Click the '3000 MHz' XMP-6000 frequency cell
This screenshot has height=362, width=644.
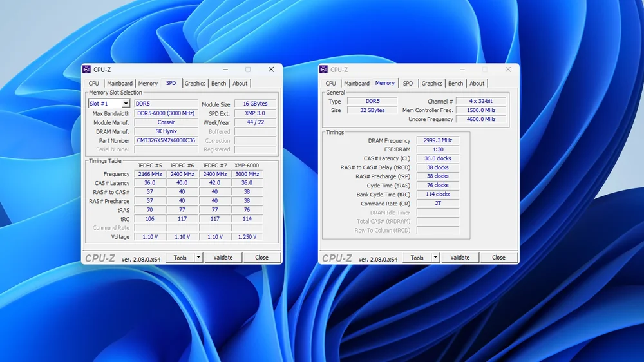pos(247,174)
